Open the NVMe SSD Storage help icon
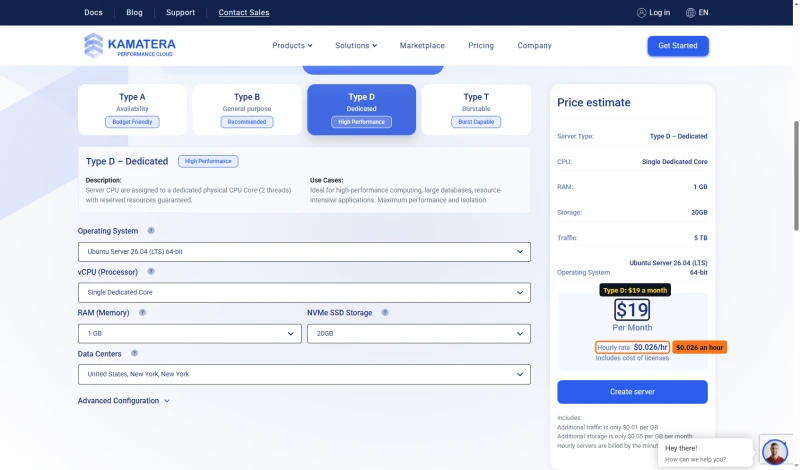 pos(385,312)
